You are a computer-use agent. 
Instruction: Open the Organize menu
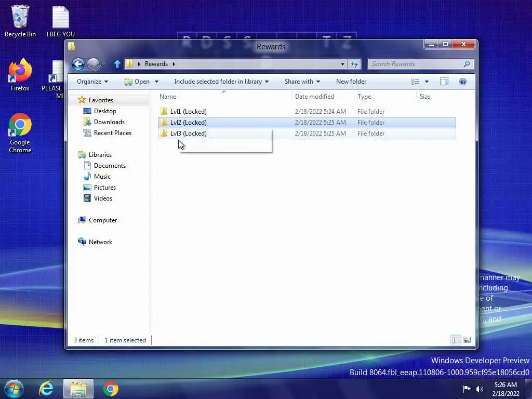(x=92, y=82)
